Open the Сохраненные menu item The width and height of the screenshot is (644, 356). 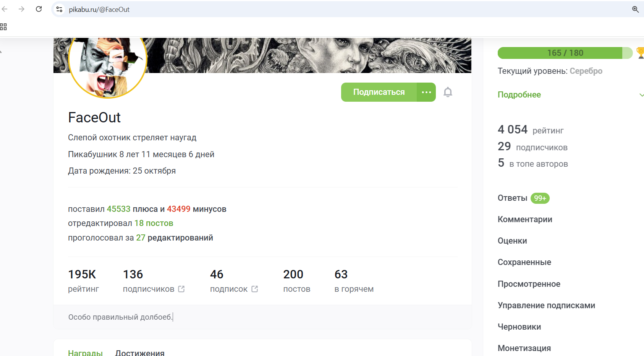point(524,262)
